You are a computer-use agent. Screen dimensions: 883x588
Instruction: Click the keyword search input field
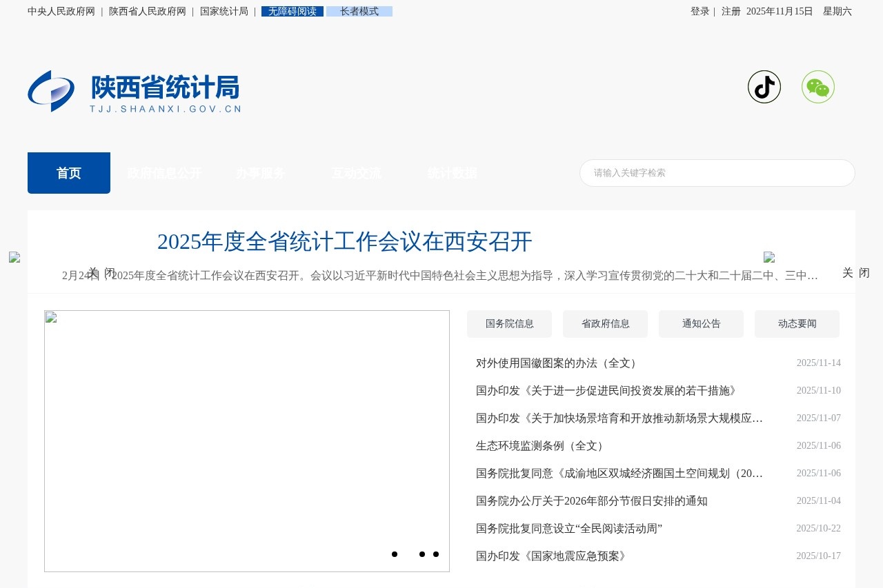tap(717, 173)
